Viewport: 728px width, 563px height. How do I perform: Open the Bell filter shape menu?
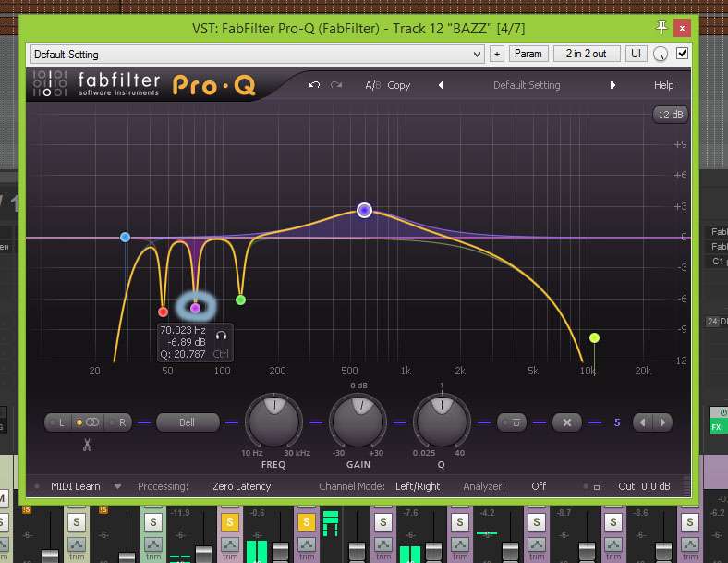click(188, 422)
